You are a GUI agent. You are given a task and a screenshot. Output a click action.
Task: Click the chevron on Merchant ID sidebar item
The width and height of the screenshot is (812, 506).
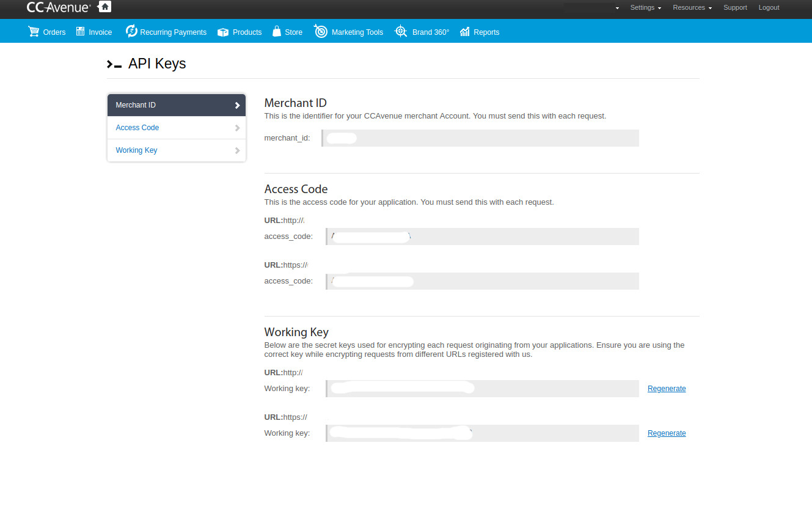point(238,105)
